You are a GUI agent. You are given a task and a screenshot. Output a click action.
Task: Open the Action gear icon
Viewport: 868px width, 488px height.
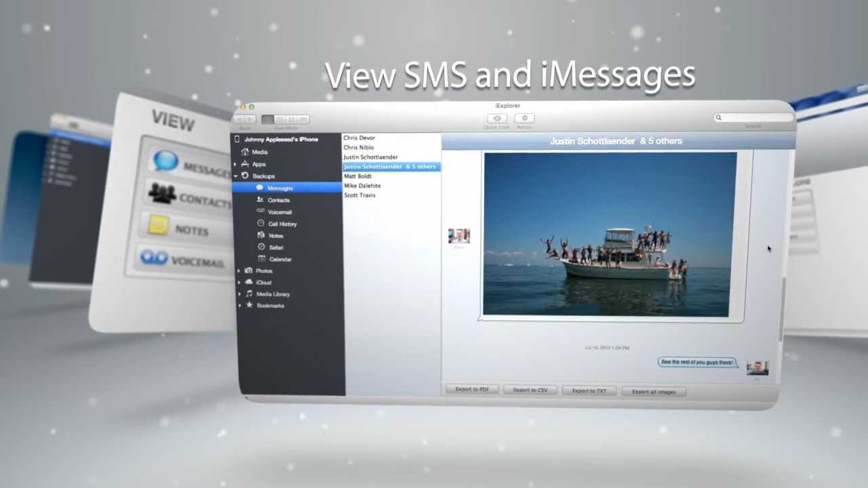(524, 118)
